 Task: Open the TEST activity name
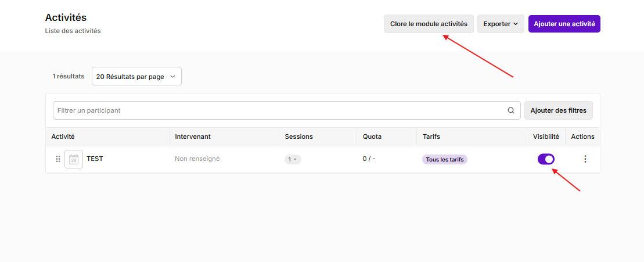(x=95, y=159)
